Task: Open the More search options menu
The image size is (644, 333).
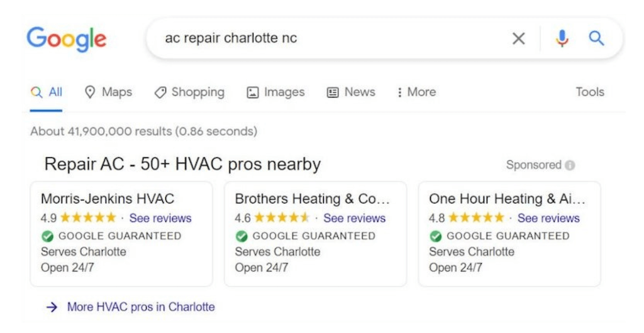Action: pyautogui.click(x=416, y=92)
